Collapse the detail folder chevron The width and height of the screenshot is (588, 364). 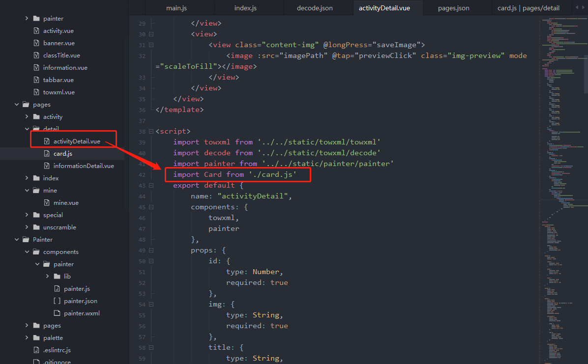pyautogui.click(x=27, y=129)
